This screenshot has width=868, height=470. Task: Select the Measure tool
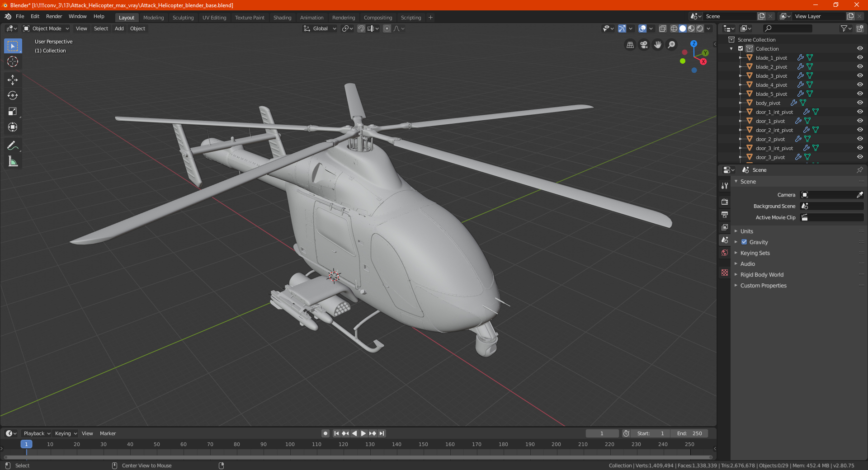[x=13, y=161]
